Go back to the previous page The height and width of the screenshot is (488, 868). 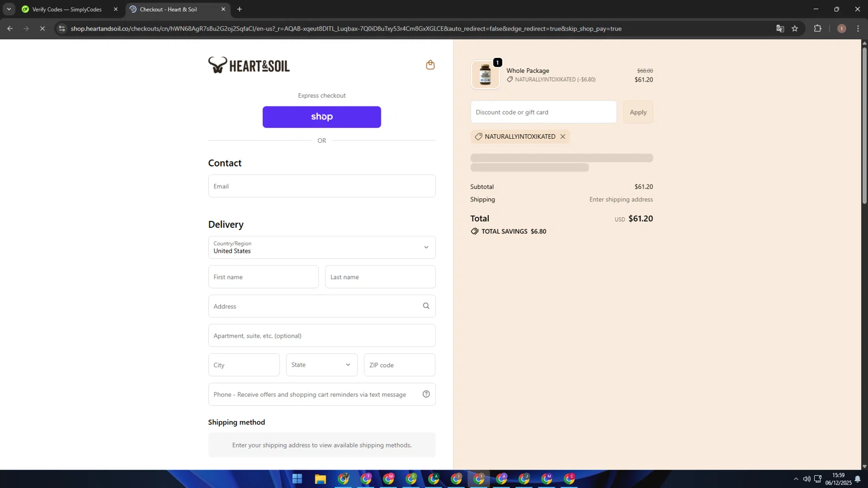(x=10, y=28)
